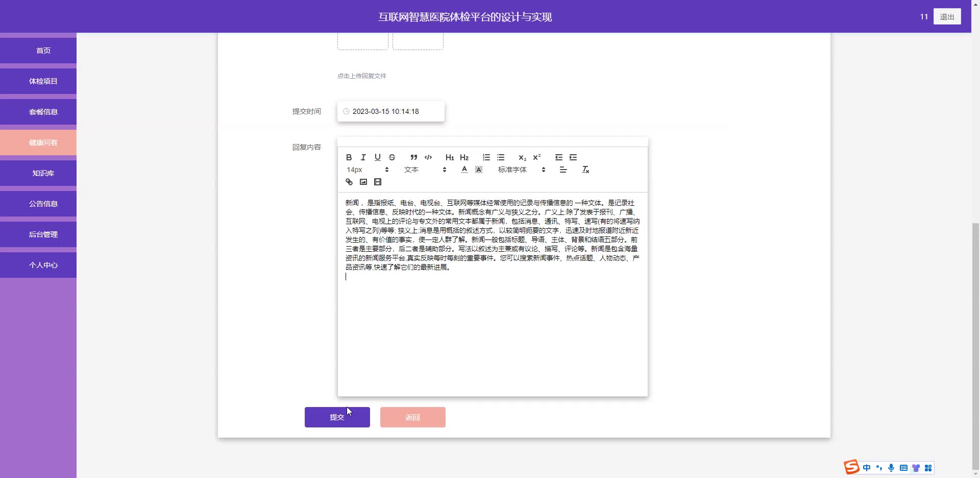
Task: Apply superscript formatting
Action: [x=536, y=157]
